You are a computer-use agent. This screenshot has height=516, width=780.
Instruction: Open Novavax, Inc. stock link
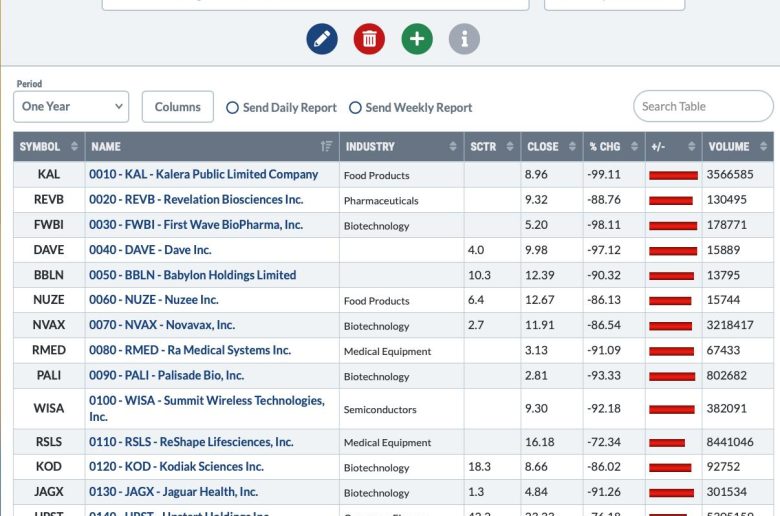(x=162, y=325)
